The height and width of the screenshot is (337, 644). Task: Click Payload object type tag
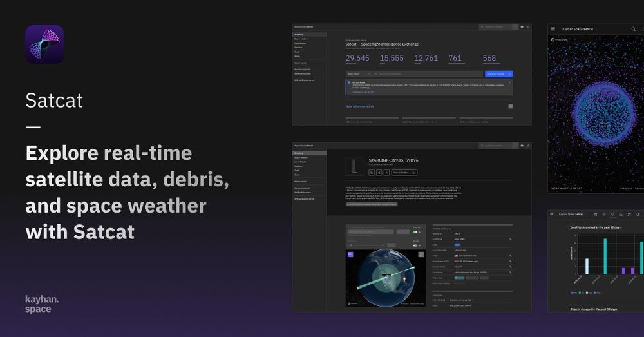pyautogui.click(x=459, y=278)
